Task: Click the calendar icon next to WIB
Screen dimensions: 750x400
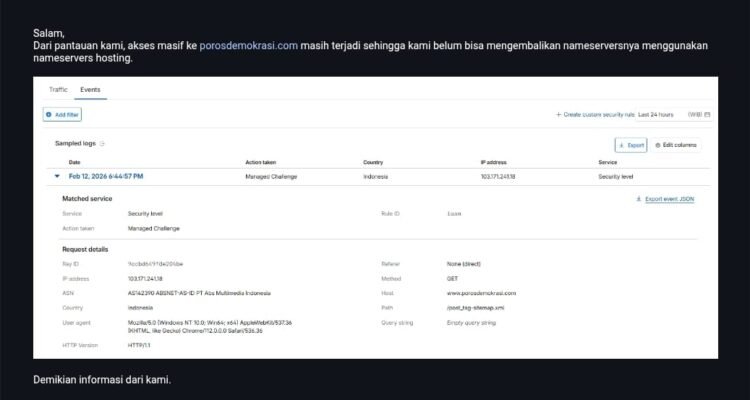Action: click(707, 115)
